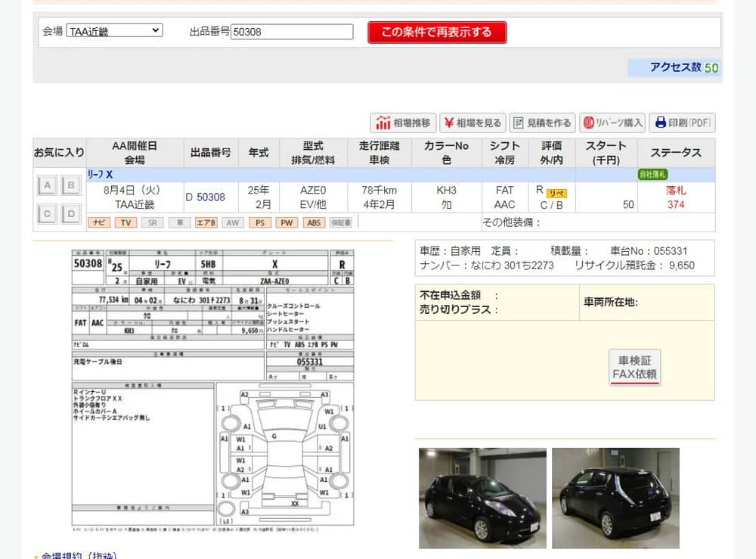Open lot number 50308 link

point(211,197)
